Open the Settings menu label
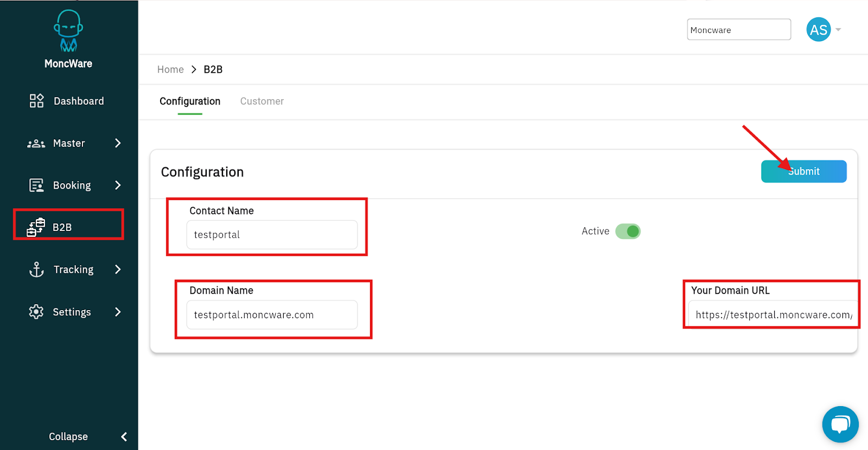 pos(72,312)
